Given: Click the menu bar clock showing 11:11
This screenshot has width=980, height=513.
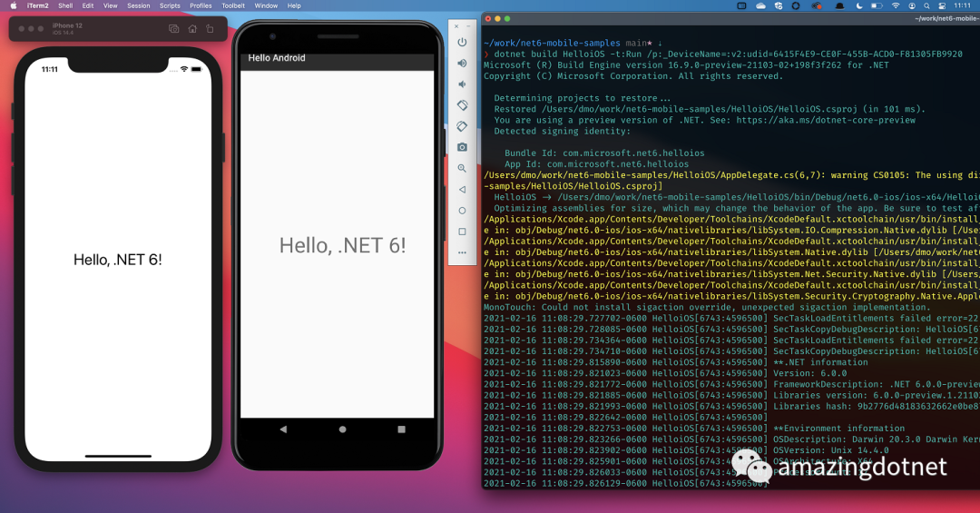Looking at the screenshot, I should pyautogui.click(x=963, y=5).
